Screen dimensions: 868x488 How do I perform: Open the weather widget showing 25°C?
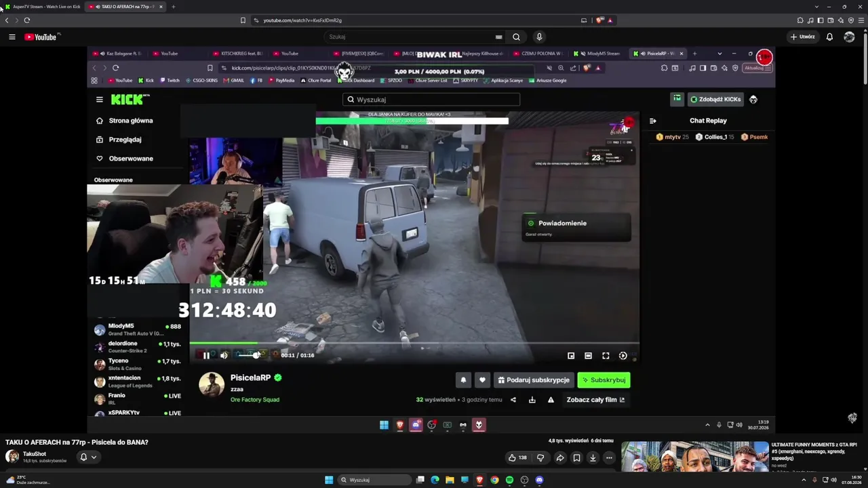[27, 480]
